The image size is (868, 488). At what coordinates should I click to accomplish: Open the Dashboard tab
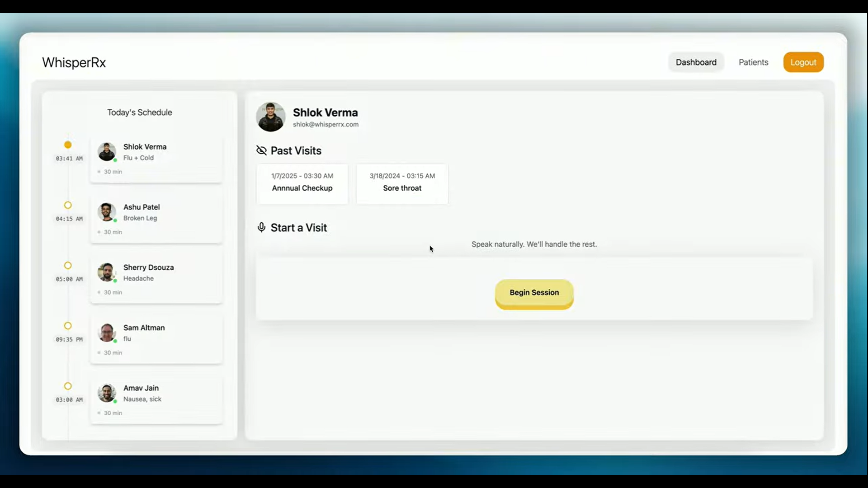point(696,62)
